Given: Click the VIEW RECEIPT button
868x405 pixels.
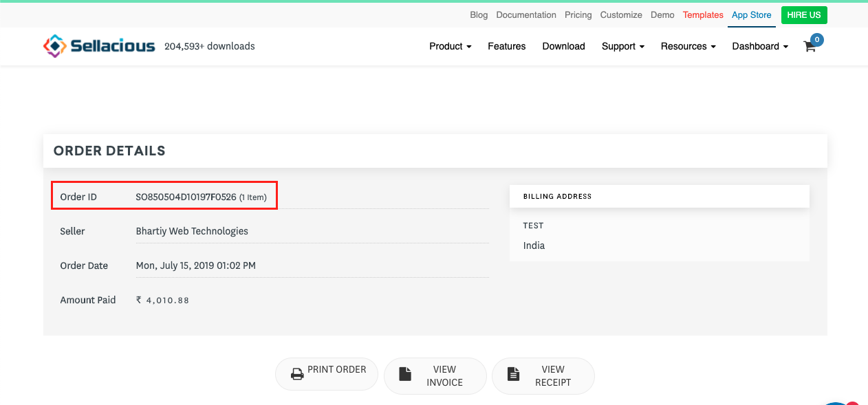Looking at the screenshot, I should [543, 375].
